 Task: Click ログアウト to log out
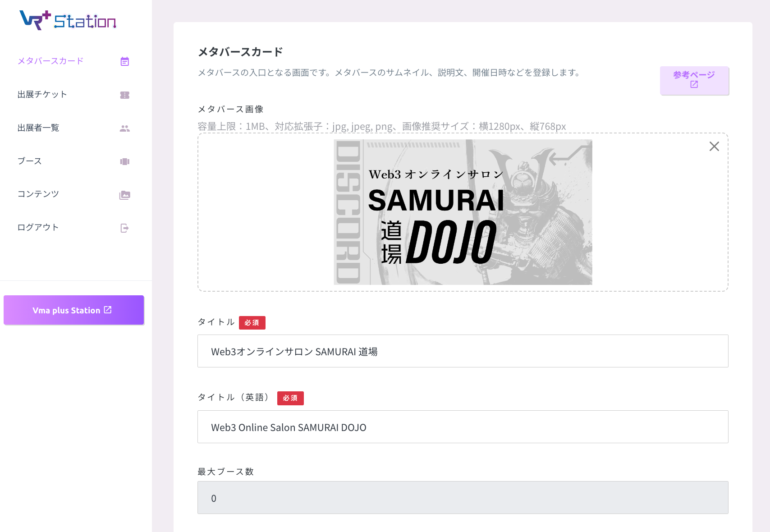coord(38,227)
